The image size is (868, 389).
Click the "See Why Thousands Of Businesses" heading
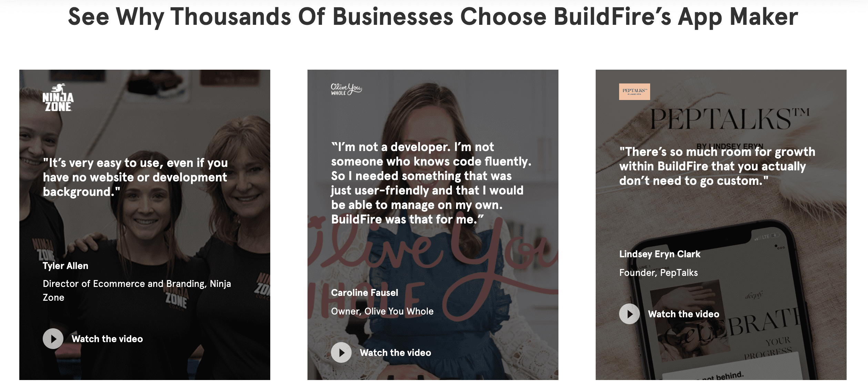click(433, 17)
